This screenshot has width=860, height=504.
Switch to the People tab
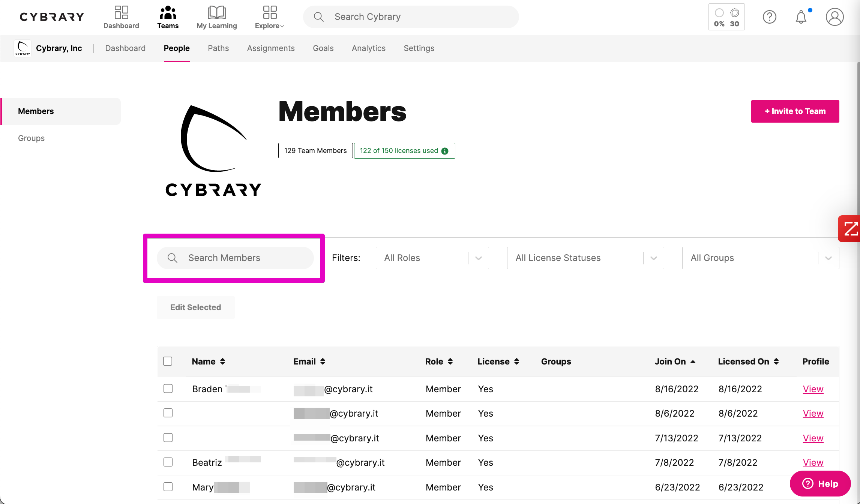point(177,48)
